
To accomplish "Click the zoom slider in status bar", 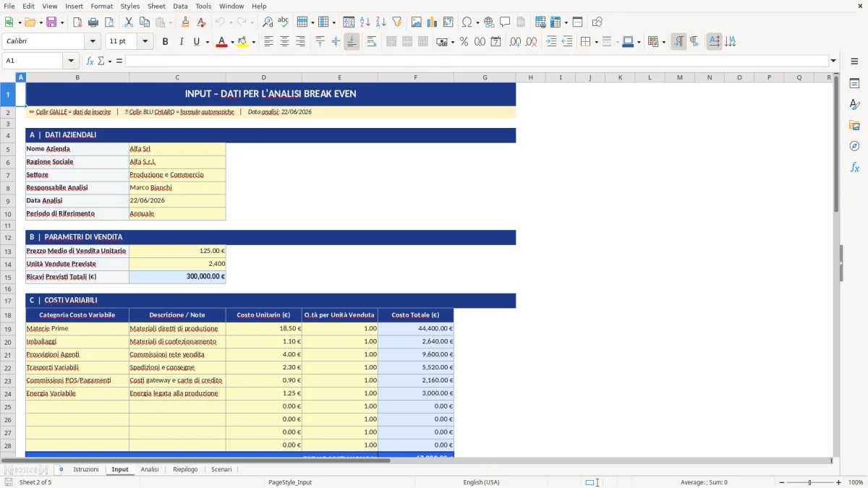I will pyautogui.click(x=809, y=482).
